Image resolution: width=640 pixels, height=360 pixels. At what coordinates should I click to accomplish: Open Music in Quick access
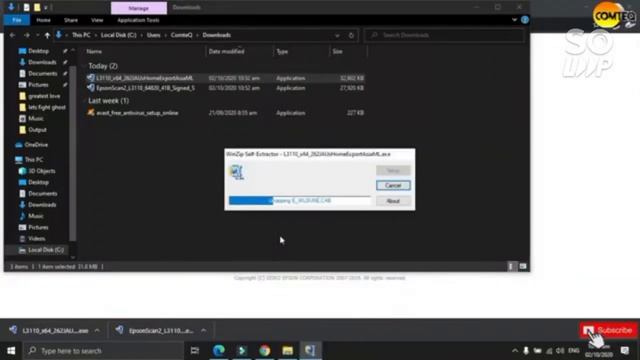click(36, 118)
